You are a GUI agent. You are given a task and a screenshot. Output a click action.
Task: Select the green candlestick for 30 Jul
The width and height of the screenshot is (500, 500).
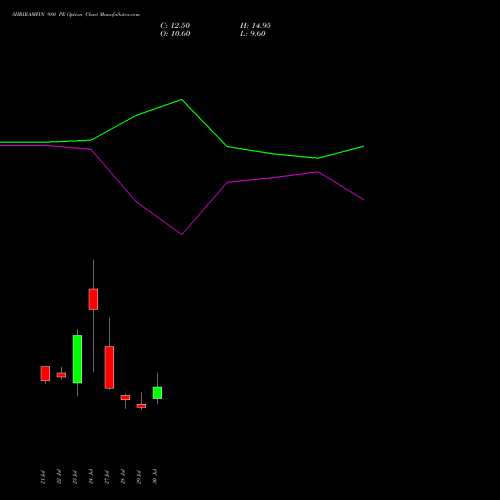click(x=157, y=393)
